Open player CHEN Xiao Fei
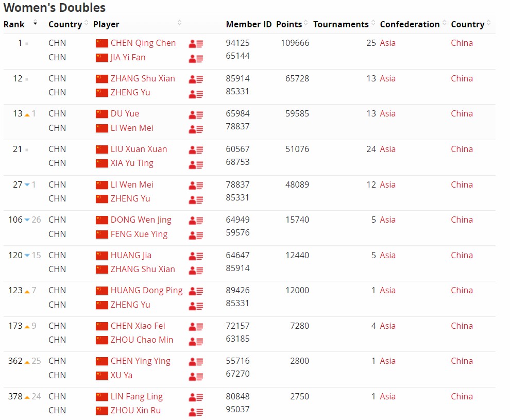 pos(138,326)
